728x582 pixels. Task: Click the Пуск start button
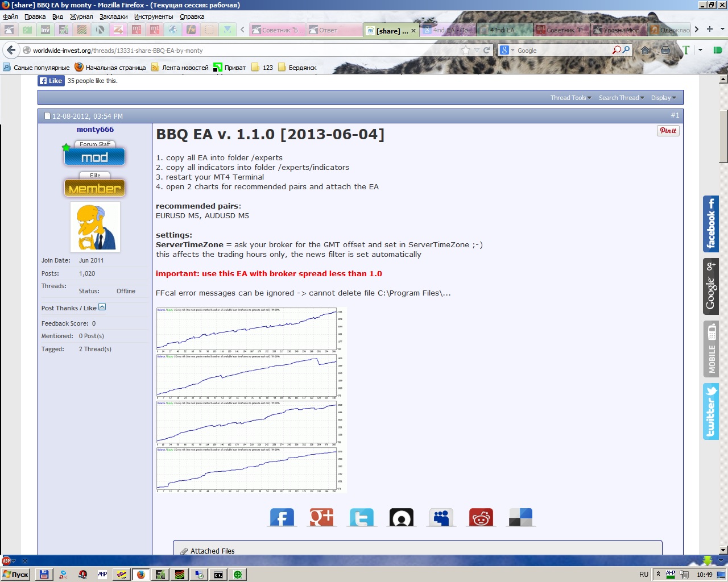tap(15, 574)
